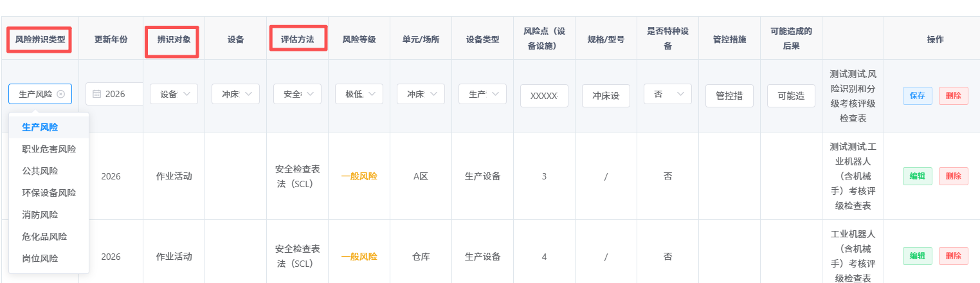
Task: Click 编辑 button for the A区 row
Action: click(917, 176)
